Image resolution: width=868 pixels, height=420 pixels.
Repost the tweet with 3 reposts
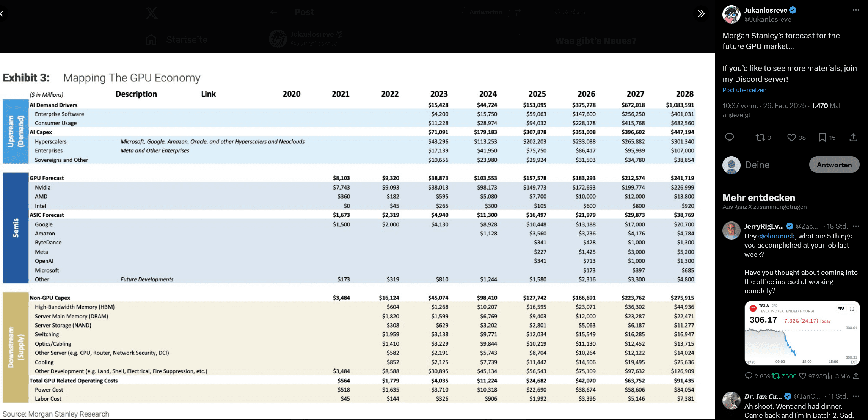[763, 137]
